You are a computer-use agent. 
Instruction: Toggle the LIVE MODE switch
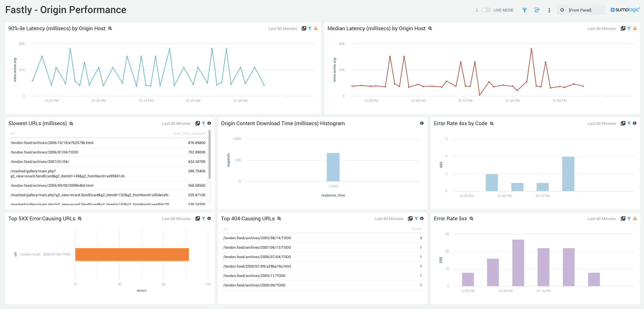click(486, 10)
